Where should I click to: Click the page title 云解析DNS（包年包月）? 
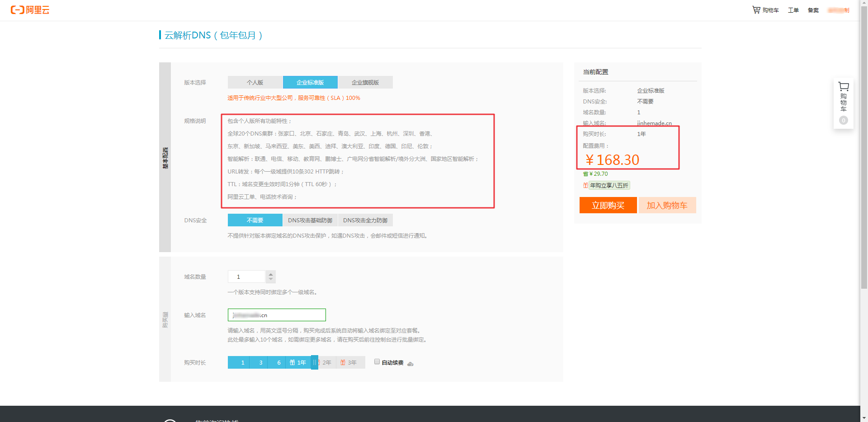pyautogui.click(x=213, y=35)
